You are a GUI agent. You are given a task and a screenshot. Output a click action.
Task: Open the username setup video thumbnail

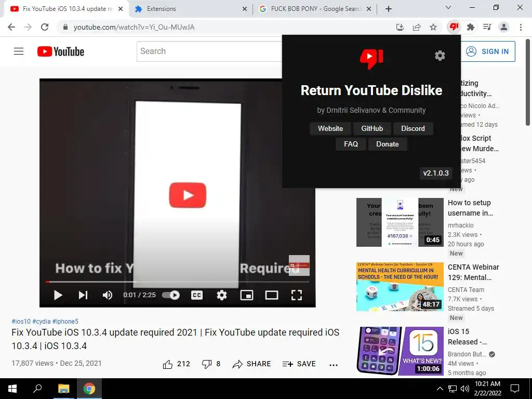[x=400, y=222]
